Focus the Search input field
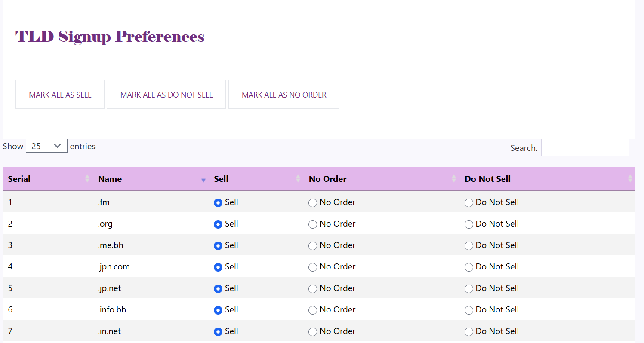Screen dimensions: 644x343 (585, 147)
